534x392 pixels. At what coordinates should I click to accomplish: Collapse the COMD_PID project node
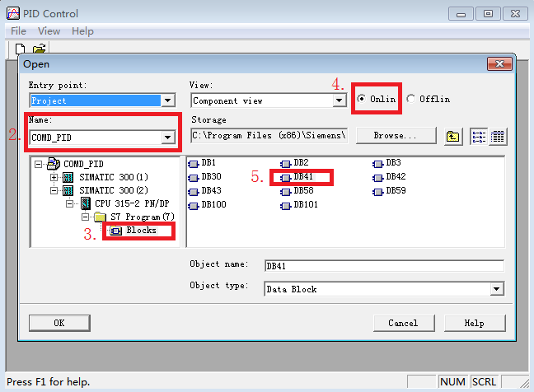click(x=39, y=165)
